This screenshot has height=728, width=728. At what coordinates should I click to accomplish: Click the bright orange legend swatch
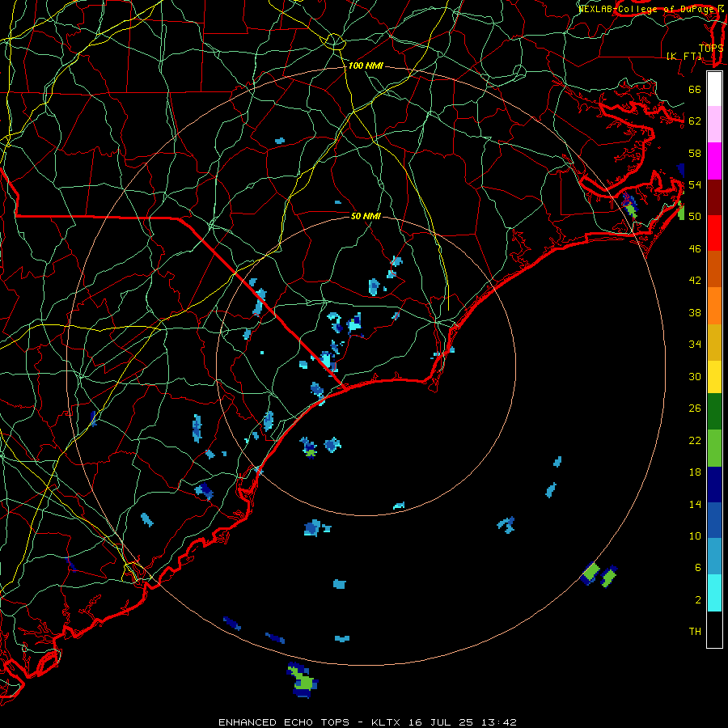(x=714, y=306)
